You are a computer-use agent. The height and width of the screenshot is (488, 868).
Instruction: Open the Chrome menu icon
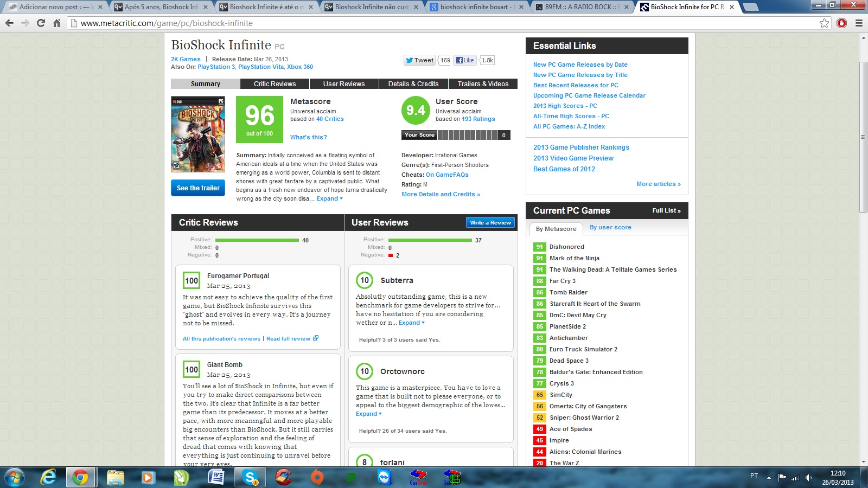tap(859, 23)
